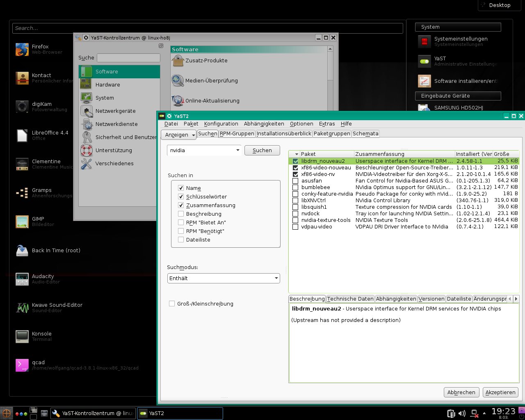Screen dimensions: 525x420
Task: Focus the launcher Search field
Action: (x=208, y=28)
